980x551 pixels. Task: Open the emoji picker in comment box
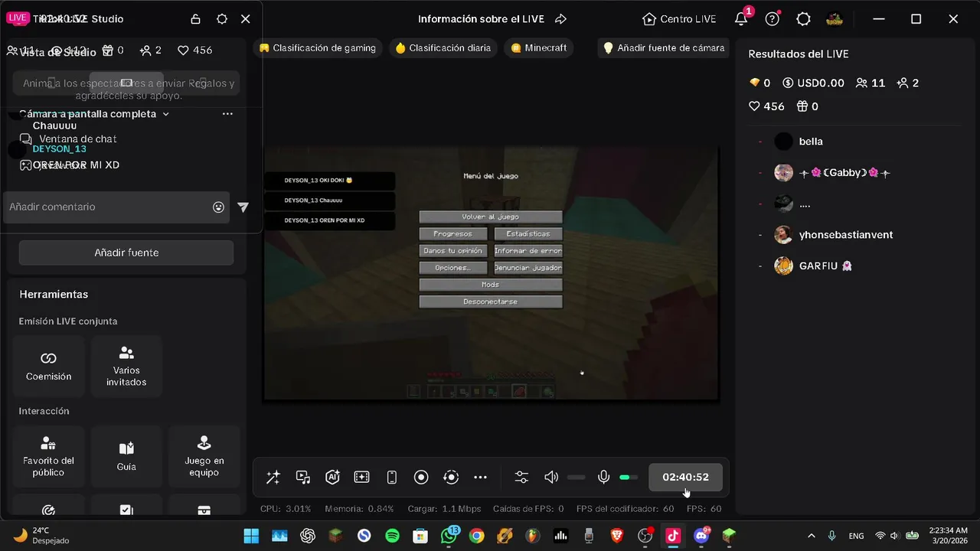(218, 207)
